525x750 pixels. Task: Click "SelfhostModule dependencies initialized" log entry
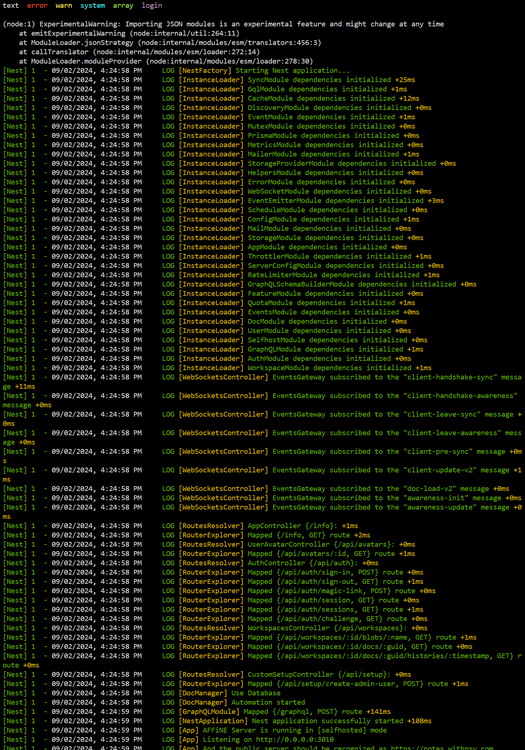coord(337,340)
